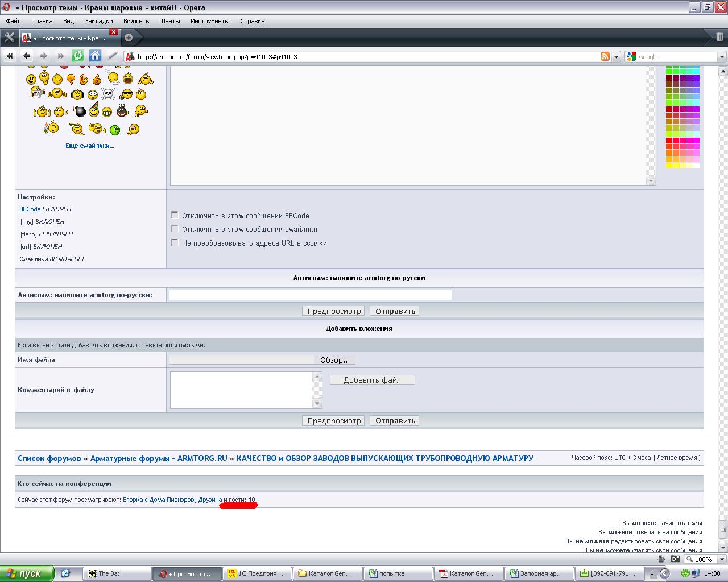Open the Opera panels wrench icon

(9, 38)
